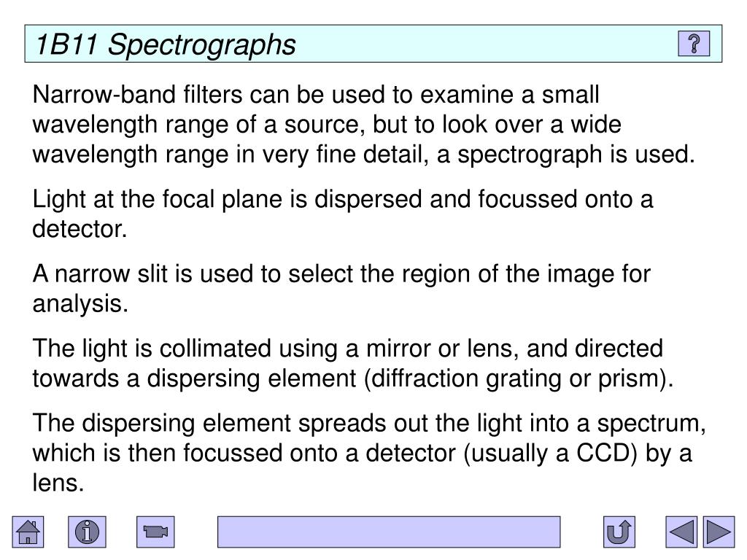
Task: Go to previous slide with left arrow
Action: point(681,532)
